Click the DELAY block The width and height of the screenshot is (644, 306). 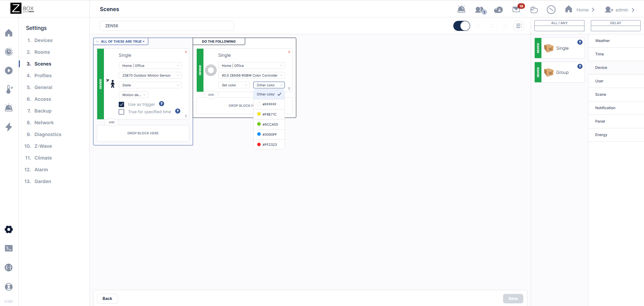click(x=615, y=26)
